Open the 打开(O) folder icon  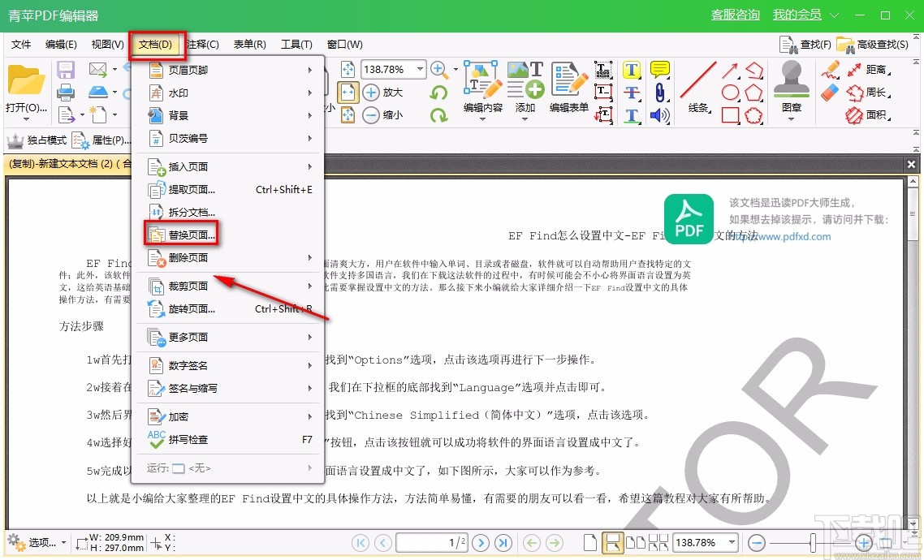(x=26, y=81)
